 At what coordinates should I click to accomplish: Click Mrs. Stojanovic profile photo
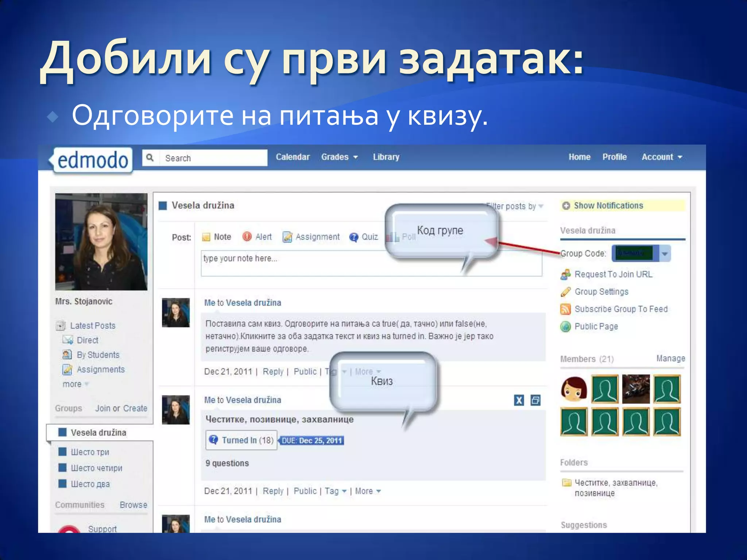pos(101,242)
